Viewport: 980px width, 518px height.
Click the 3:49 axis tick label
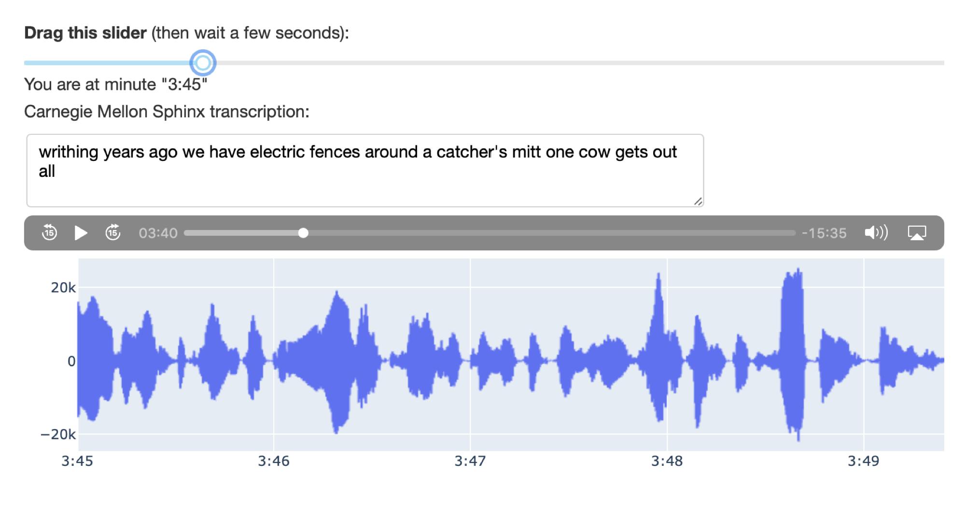pos(864,461)
